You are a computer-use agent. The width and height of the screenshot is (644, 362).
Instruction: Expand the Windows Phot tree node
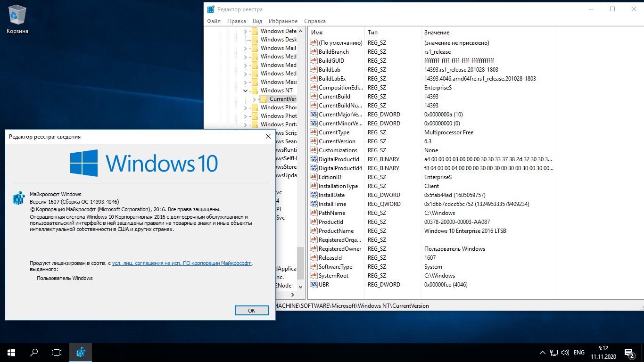tap(245, 116)
